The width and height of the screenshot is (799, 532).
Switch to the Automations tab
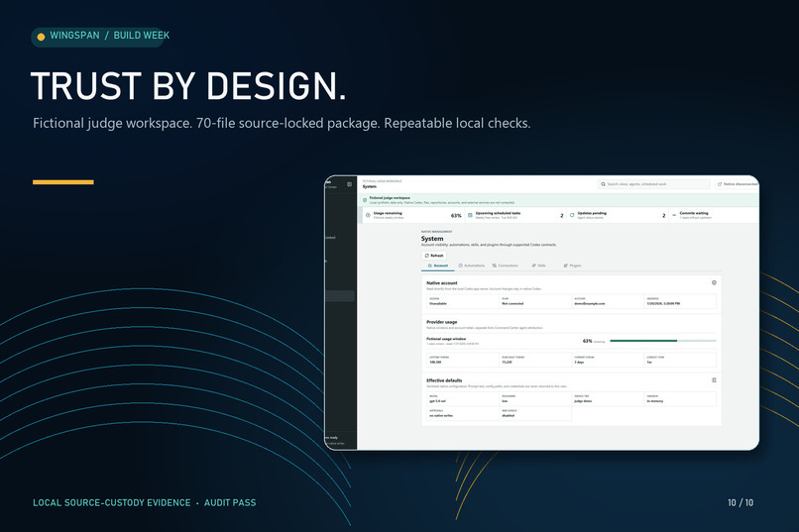(x=471, y=266)
